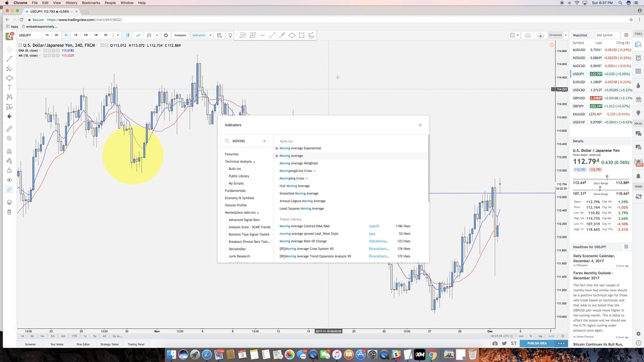Click the grid layout icon in favorites toolbar
This screenshot has height=362, width=644.
click(253, 35)
